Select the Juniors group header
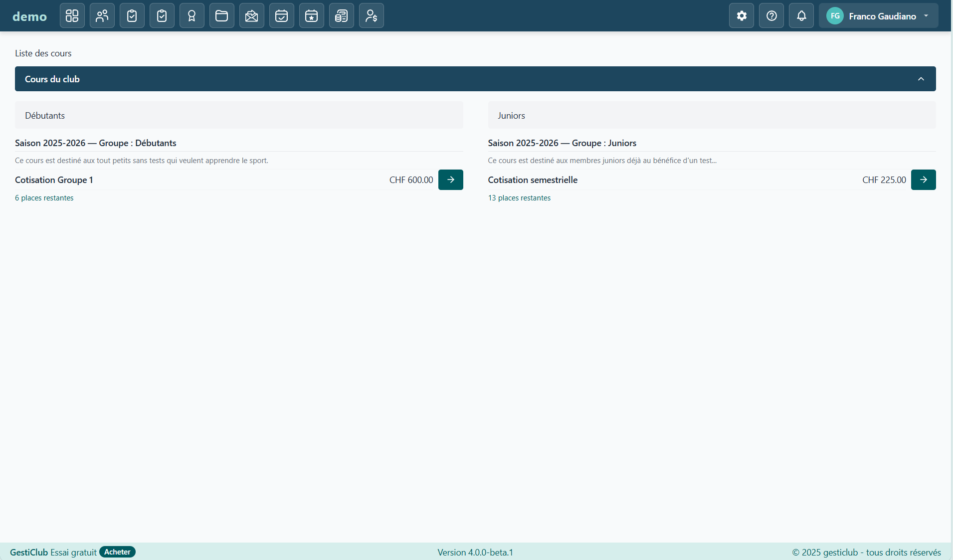This screenshot has width=953, height=560. 712,115
